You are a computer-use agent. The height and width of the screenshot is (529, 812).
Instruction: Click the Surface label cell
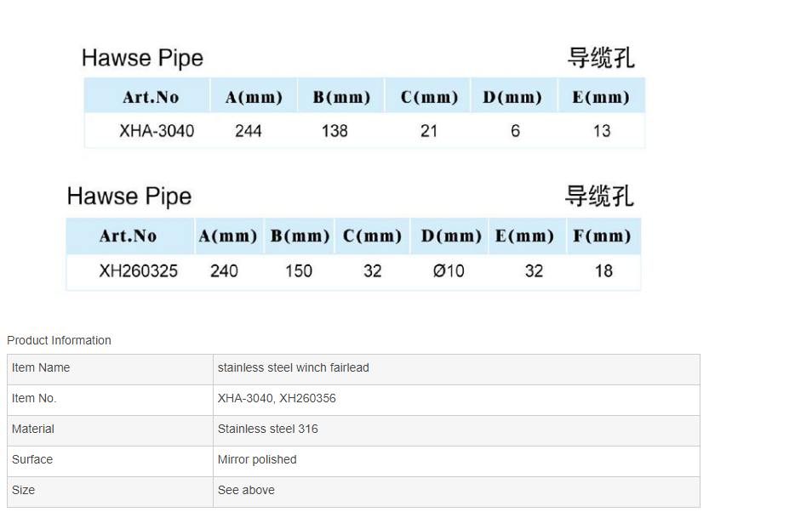[x=32, y=460]
